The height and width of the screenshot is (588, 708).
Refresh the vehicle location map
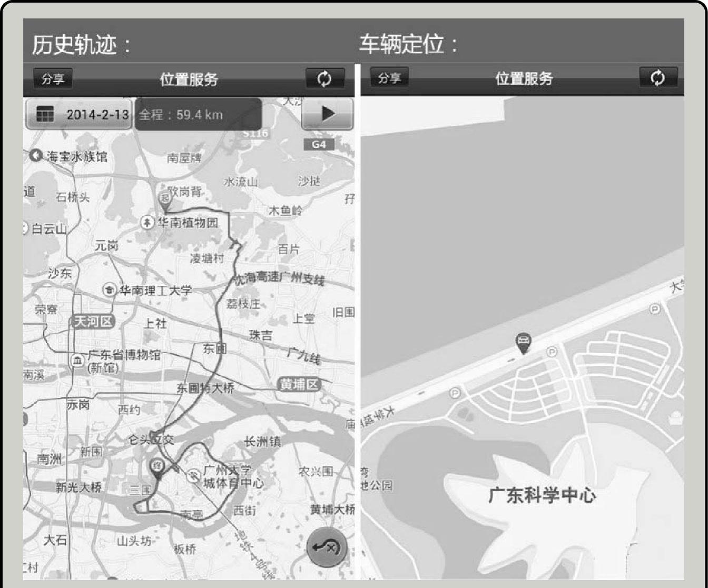click(657, 78)
